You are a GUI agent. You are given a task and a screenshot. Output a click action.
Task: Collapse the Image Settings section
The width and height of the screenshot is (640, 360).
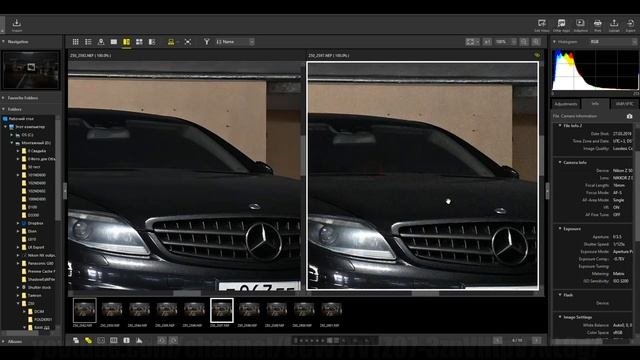click(x=560, y=317)
